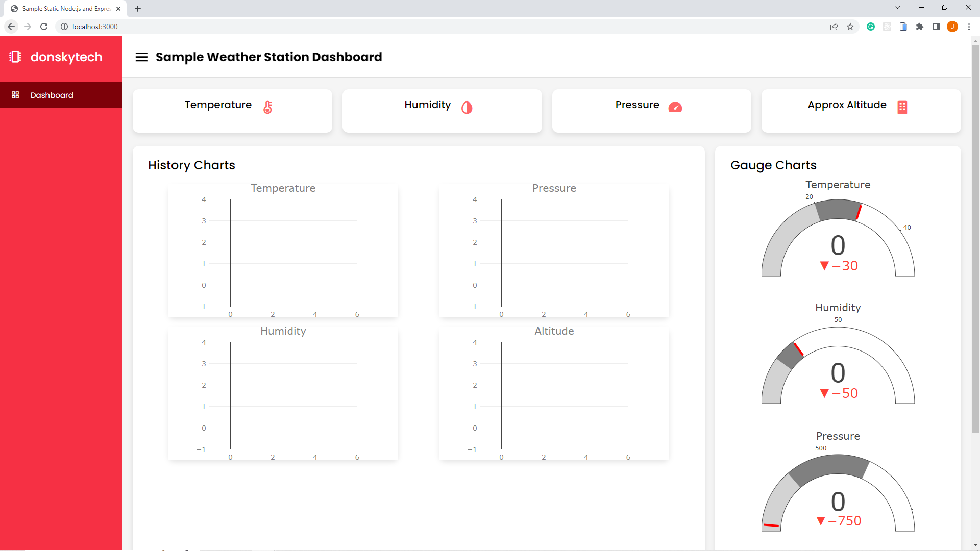Click the Temperature history chart
980x551 pixels.
tap(283, 251)
